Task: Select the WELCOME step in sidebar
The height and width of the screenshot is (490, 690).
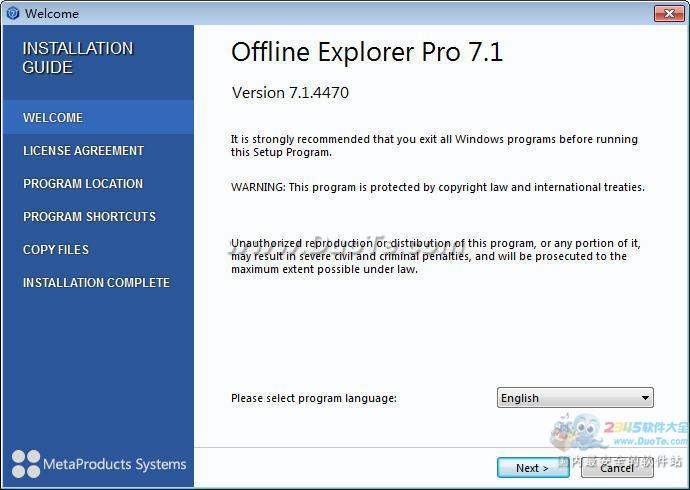Action: (98, 117)
